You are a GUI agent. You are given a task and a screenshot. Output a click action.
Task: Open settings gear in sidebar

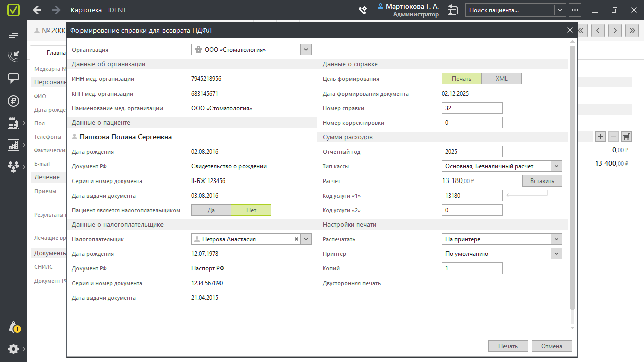tap(13, 349)
